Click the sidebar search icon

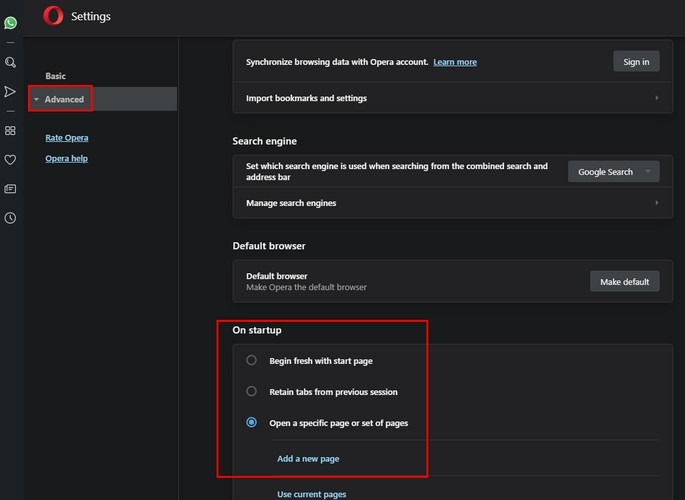point(11,62)
